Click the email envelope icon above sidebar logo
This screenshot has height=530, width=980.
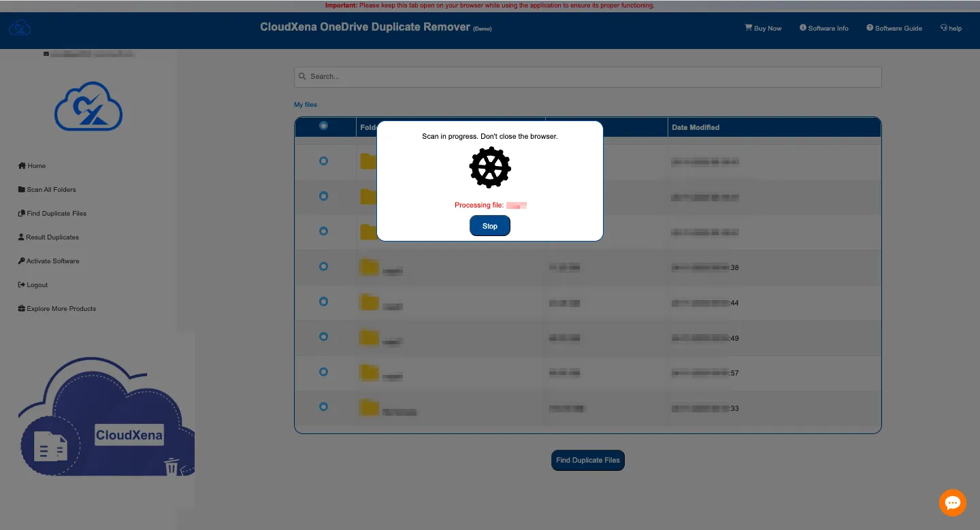tap(46, 54)
